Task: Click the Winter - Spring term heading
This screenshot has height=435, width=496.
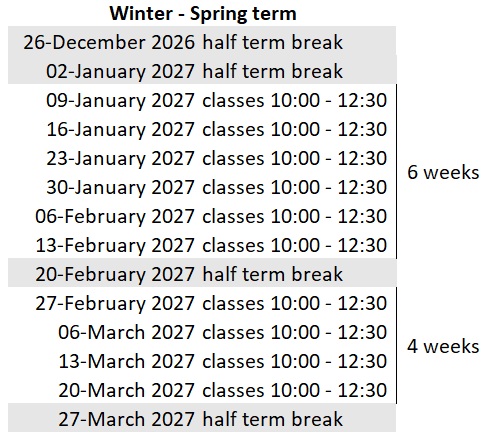Action: point(203,14)
